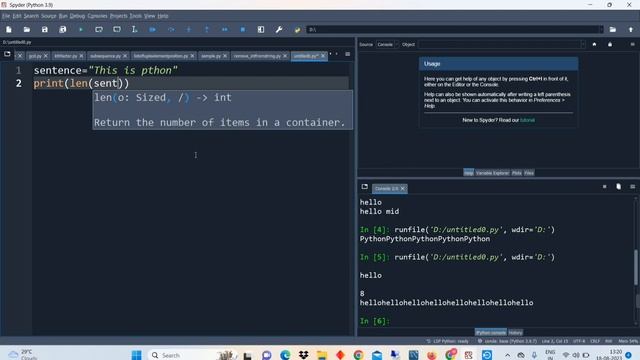640x360 pixels.
Task: Execute the current line in debugger
Action: (171, 29)
